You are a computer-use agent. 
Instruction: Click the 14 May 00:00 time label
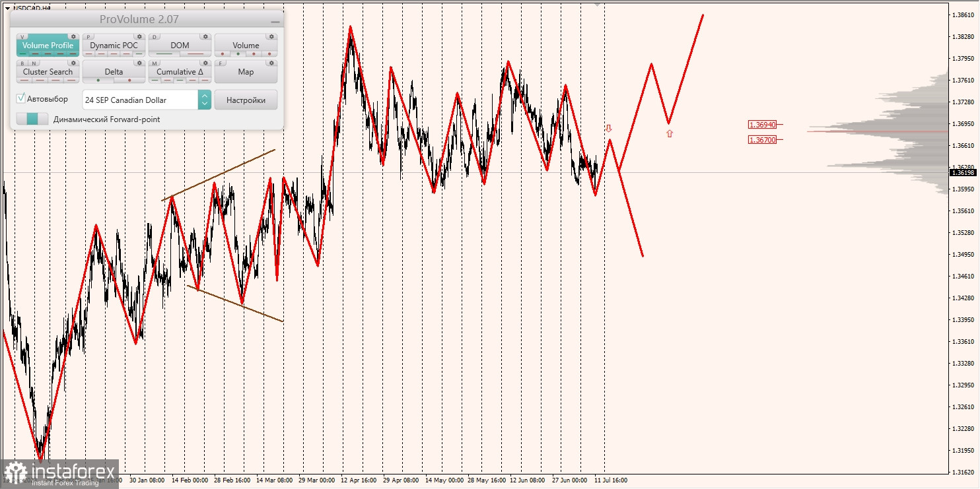[x=443, y=480]
